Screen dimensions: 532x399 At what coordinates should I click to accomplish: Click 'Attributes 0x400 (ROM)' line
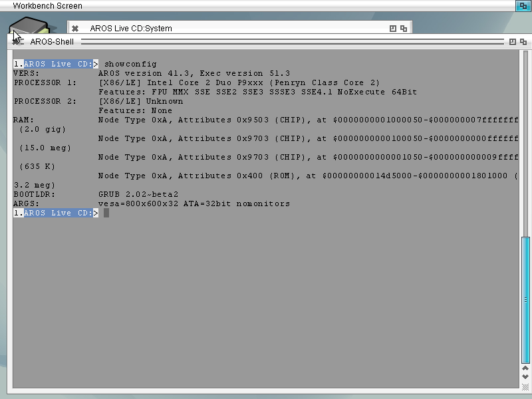(308, 176)
